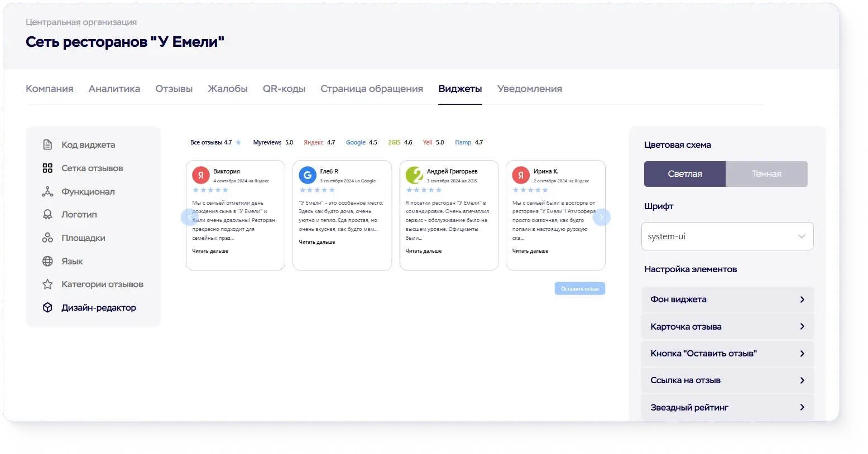868x454 pixels.
Task: Filter reviews by Myreviews 5.0
Action: click(x=273, y=142)
